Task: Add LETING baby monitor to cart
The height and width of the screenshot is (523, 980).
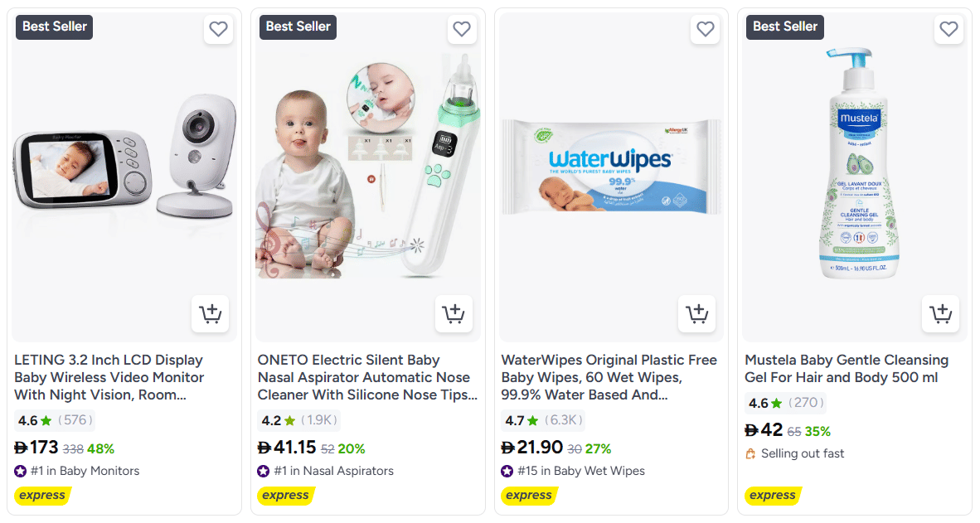Action: [210, 314]
